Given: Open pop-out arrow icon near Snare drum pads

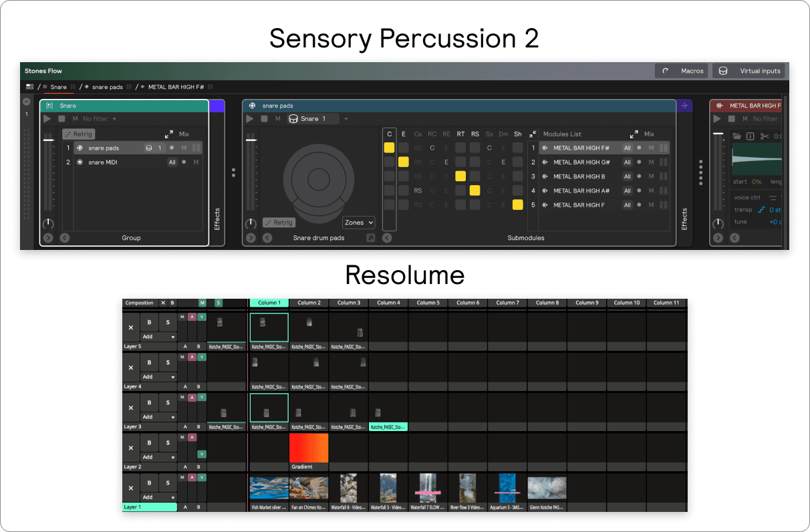Looking at the screenshot, I should click(370, 237).
